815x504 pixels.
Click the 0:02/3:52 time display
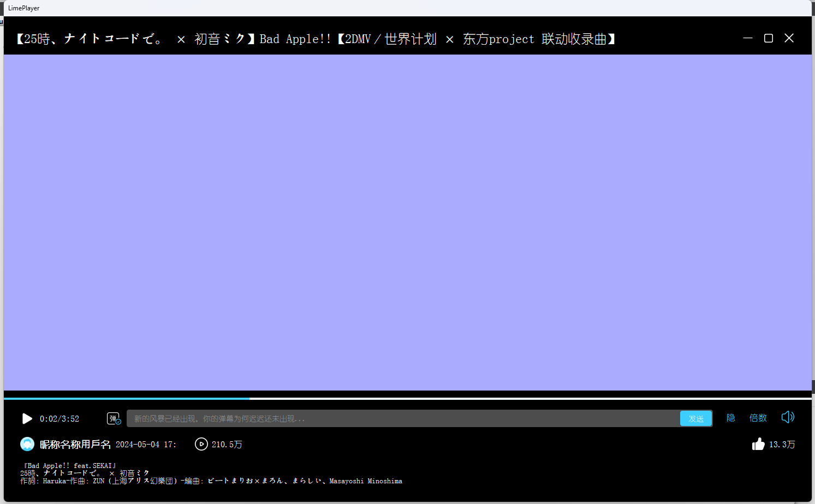tap(60, 419)
